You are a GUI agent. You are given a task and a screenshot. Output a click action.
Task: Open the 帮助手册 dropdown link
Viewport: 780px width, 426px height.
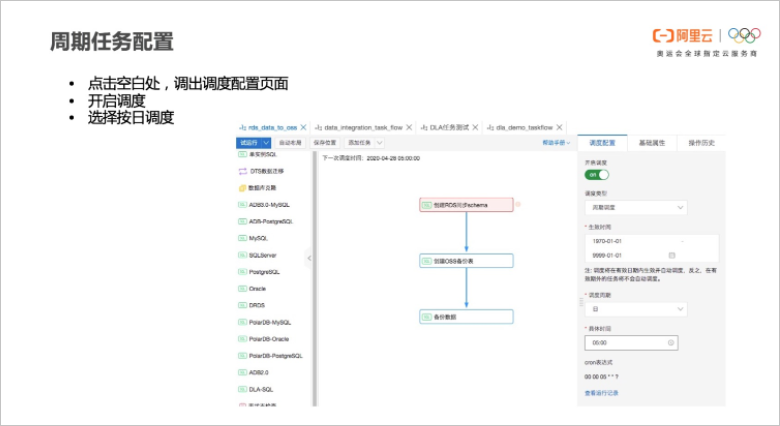pos(556,143)
